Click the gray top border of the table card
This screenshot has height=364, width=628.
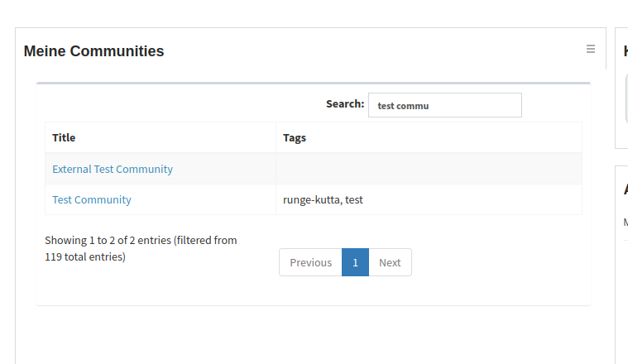(x=314, y=84)
